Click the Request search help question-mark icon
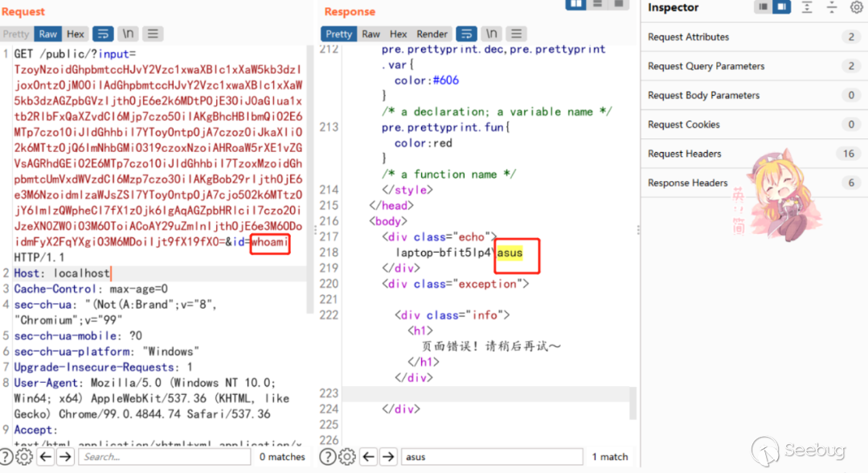 click(x=6, y=457)
